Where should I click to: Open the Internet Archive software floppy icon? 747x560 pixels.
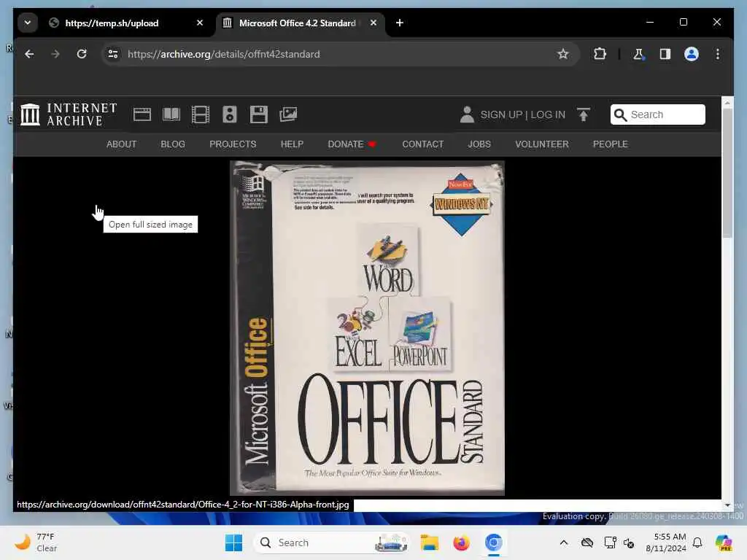tap(259, 114)
